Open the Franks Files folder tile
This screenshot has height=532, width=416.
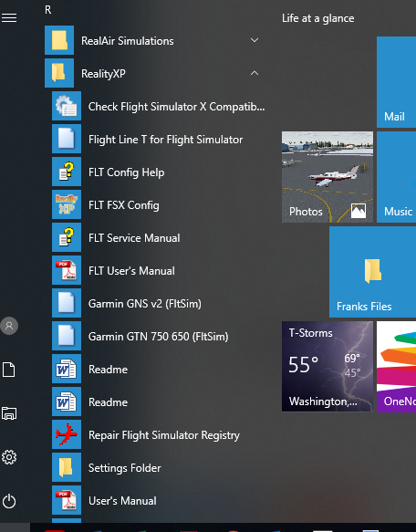click(x=372, y=272)
